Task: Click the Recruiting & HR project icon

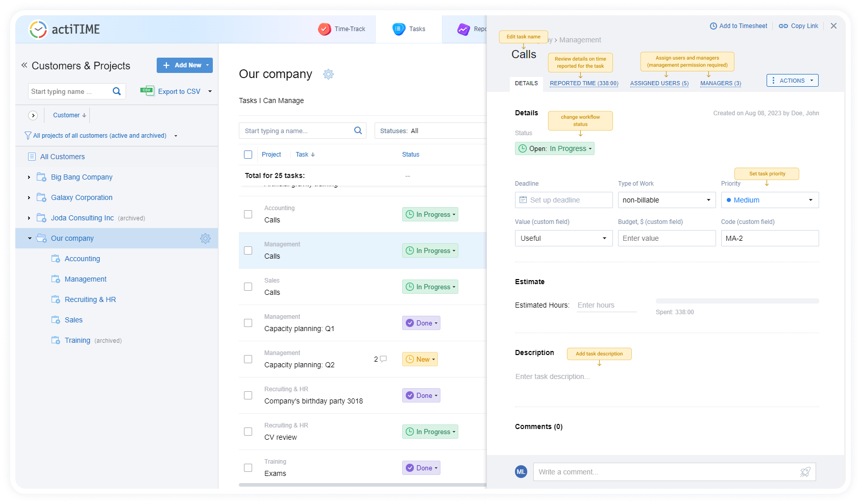Action: (56, 299)
